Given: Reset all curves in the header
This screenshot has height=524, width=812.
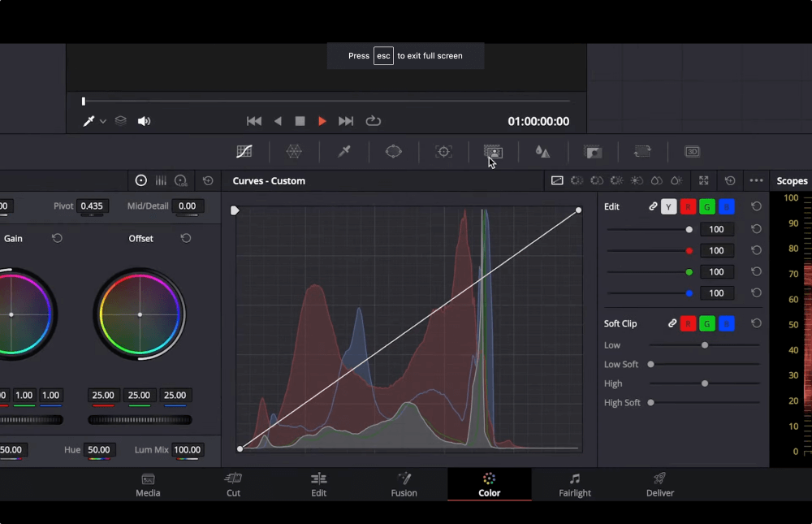Looking at the screenshot, I should coord(730,180).
